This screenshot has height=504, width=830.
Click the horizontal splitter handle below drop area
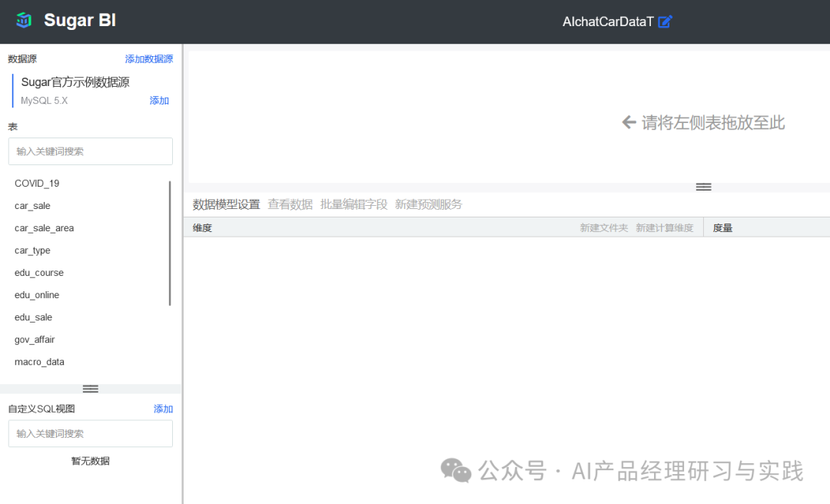pyautogui.click(x=703, y=187)
